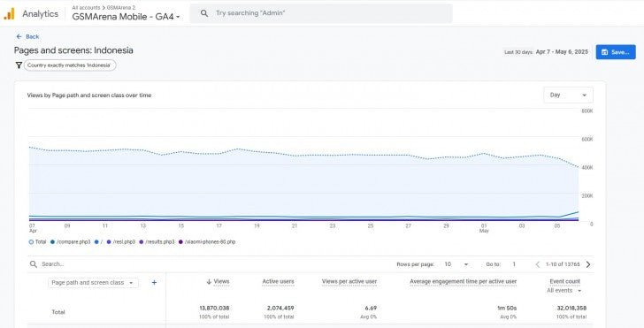Screen dimensions: 644x328
Task: Click the Back arrow icon
Action: click(19, 36)
